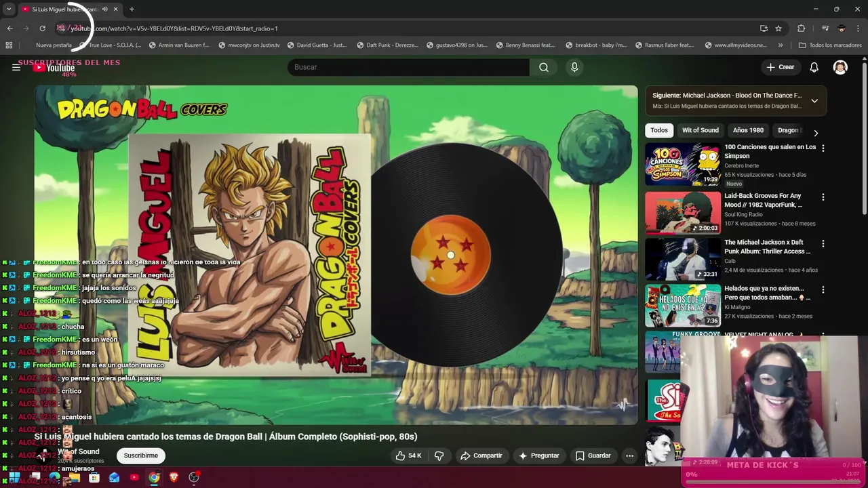Go back with browser back arrow
Image resolution: width=868 pixels, height=488 pixels.
(9, 28)
